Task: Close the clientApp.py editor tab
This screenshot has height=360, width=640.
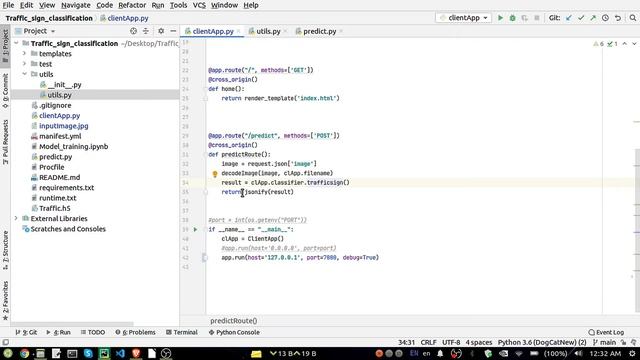Action: coord(238,31)
